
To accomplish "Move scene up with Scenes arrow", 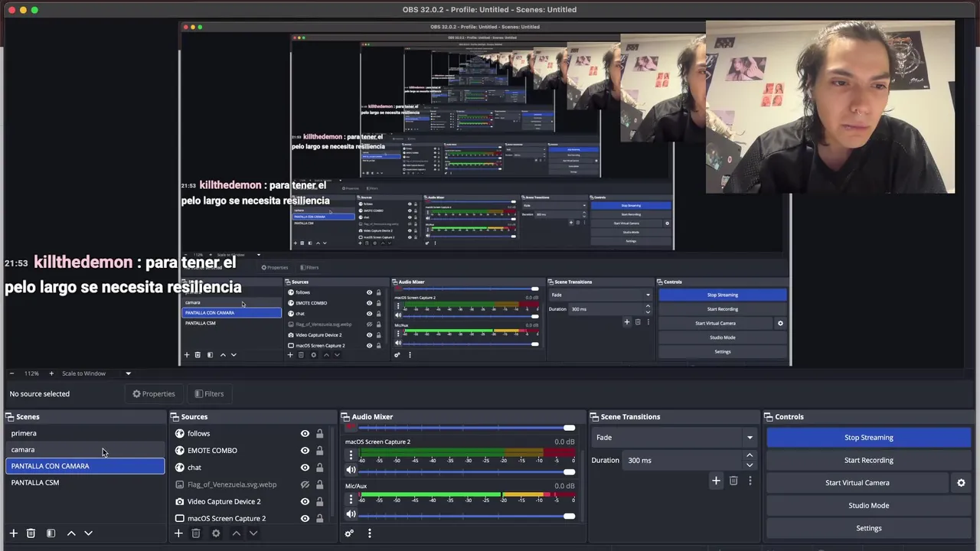I will [x=71, y=533].
